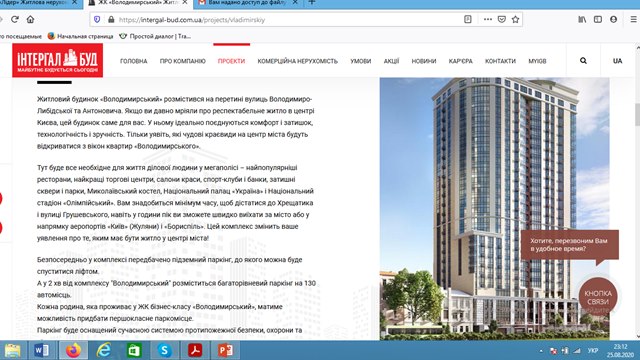Open the ПРОЕКТИ navigation menu item
Screen dimensions: 640x360
tap(231, 61)
